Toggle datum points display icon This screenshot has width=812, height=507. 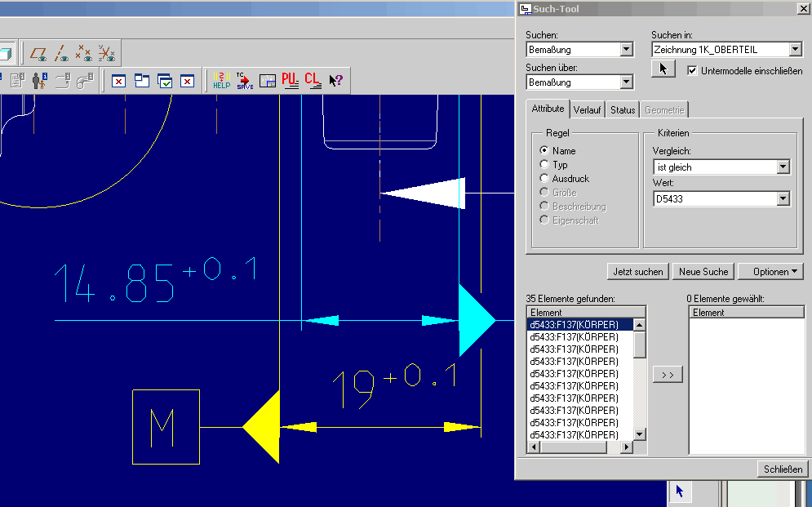(83, 53)
